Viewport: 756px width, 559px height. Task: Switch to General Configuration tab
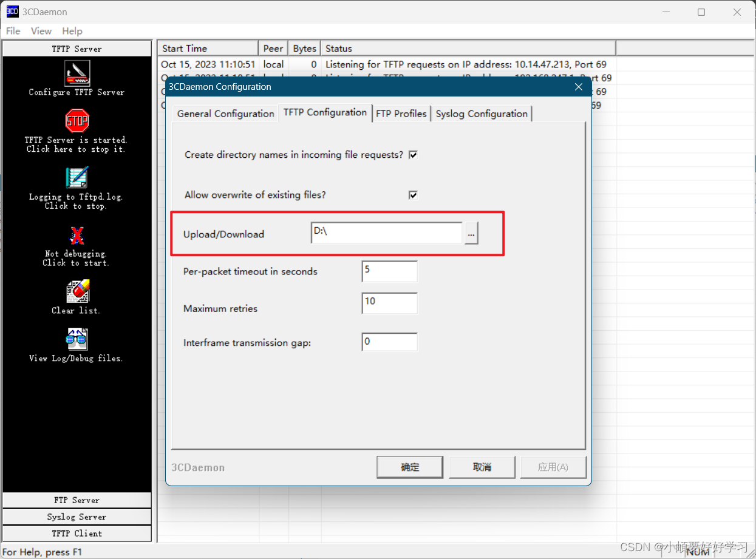[225, 113]
